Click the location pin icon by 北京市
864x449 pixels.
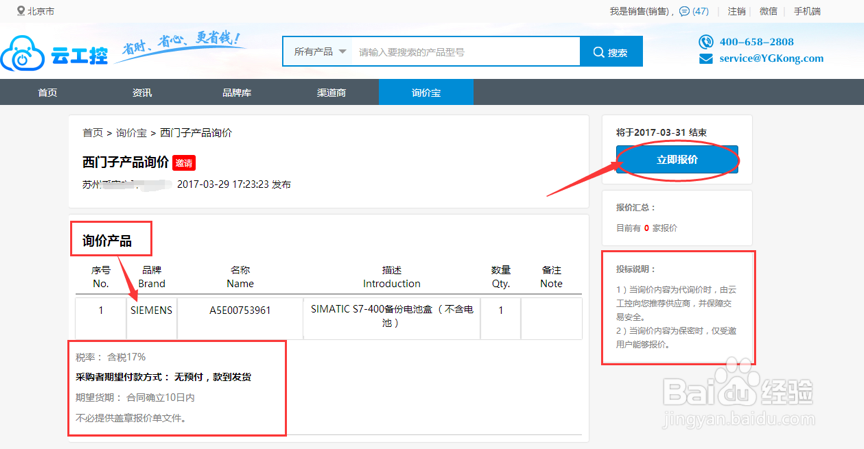pyautogui.click(x=20, y=11)
